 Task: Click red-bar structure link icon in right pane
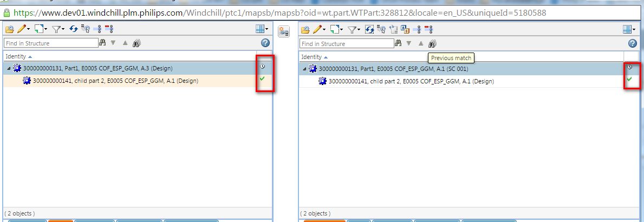[429, 30]
